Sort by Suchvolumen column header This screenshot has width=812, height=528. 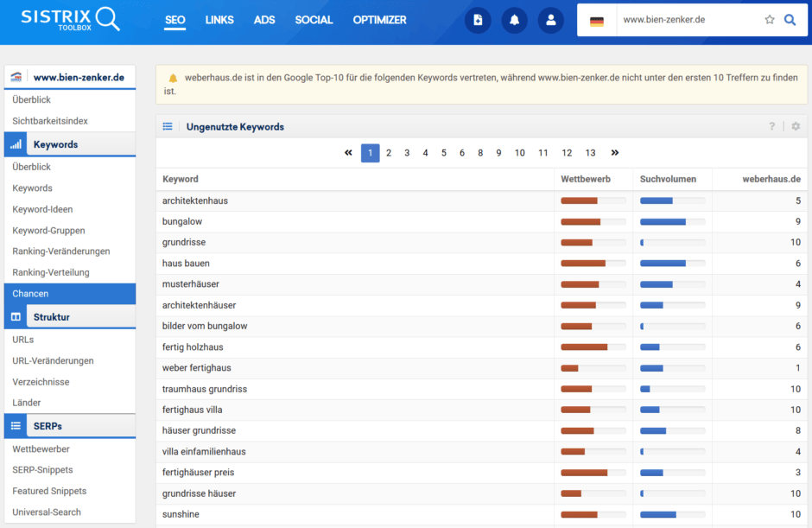pyautogui.click(x=668, y=179)
